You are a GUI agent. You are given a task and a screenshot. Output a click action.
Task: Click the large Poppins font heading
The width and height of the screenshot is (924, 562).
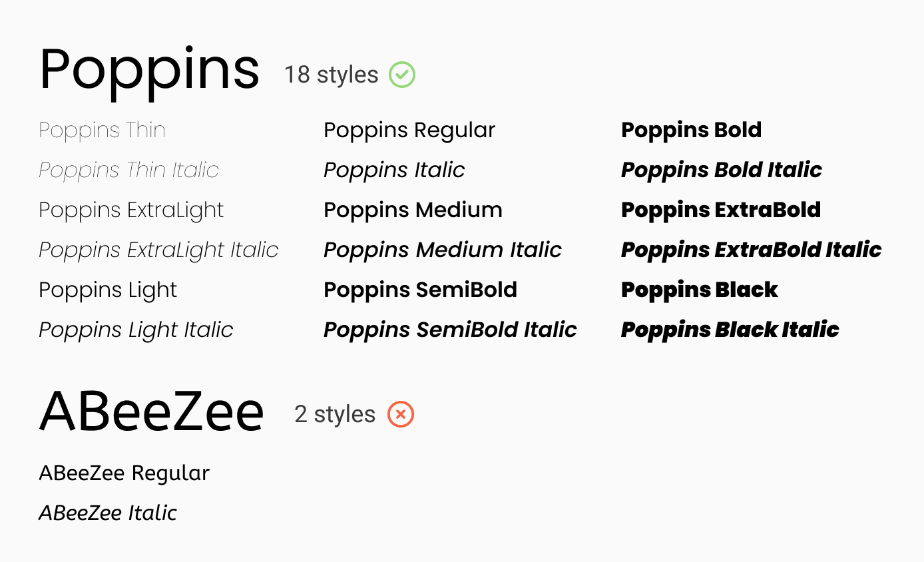tap(150, 71)
